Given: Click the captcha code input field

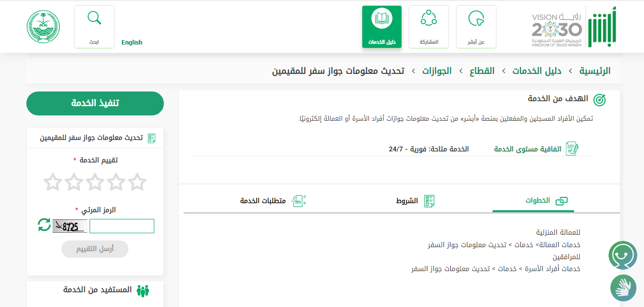Looking at the screenshot, I should [122, 226].
